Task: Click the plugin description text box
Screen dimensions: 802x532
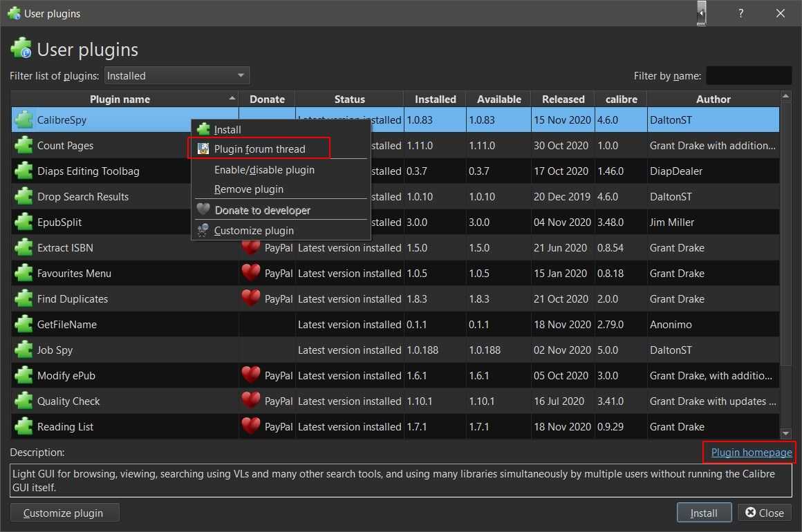Action: (401, 480)
